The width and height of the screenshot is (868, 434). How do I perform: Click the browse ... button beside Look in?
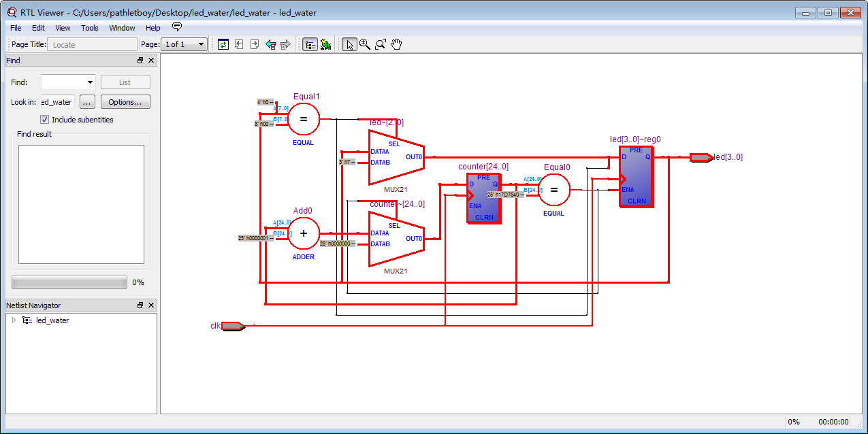coord(87,102)
